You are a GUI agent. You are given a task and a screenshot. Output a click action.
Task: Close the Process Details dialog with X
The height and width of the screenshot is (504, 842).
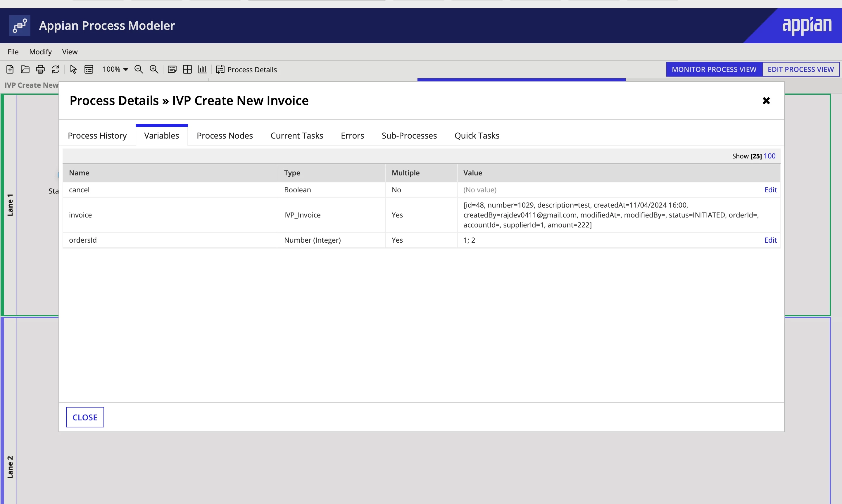(x=766, y=101)
